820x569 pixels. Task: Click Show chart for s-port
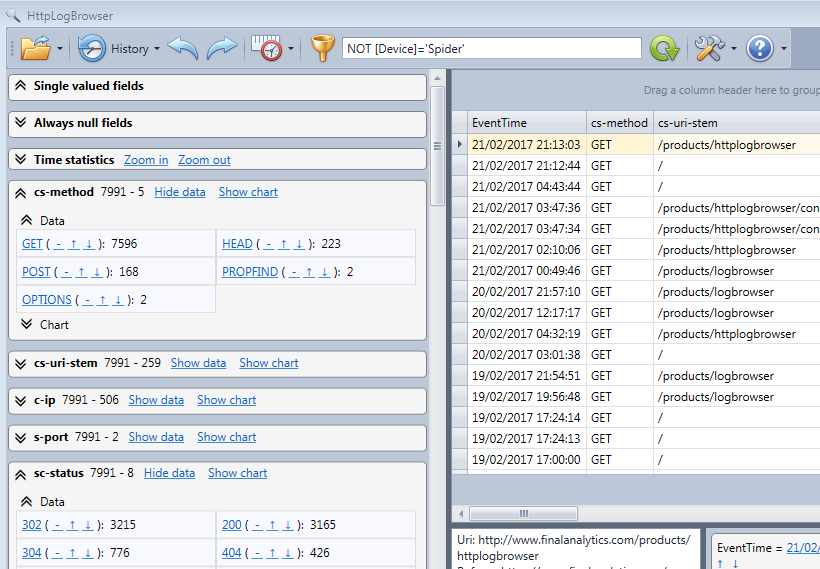click(x=226, y=437)
